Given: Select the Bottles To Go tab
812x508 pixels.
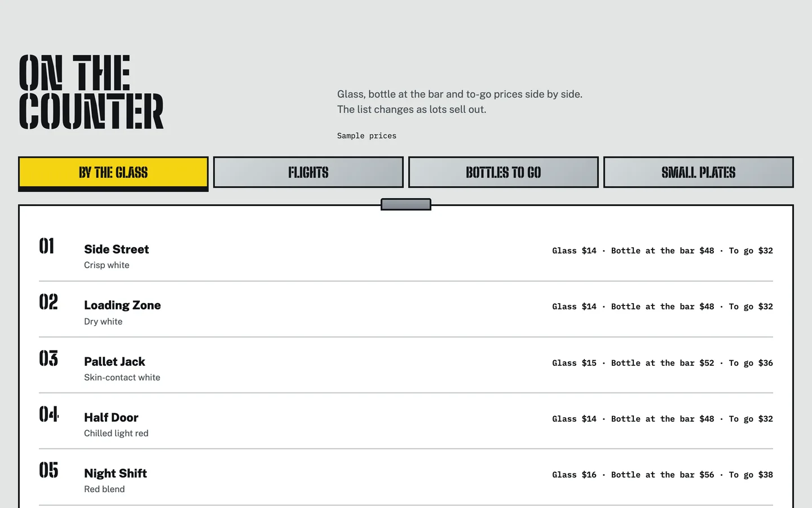Looking at the screenshot, I should point(504,172).
